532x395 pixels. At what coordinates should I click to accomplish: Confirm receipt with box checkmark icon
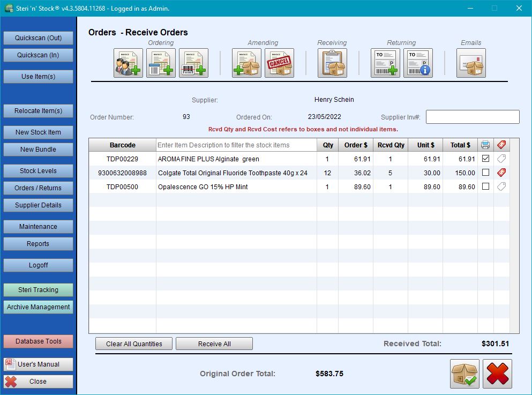click(464, 374)
